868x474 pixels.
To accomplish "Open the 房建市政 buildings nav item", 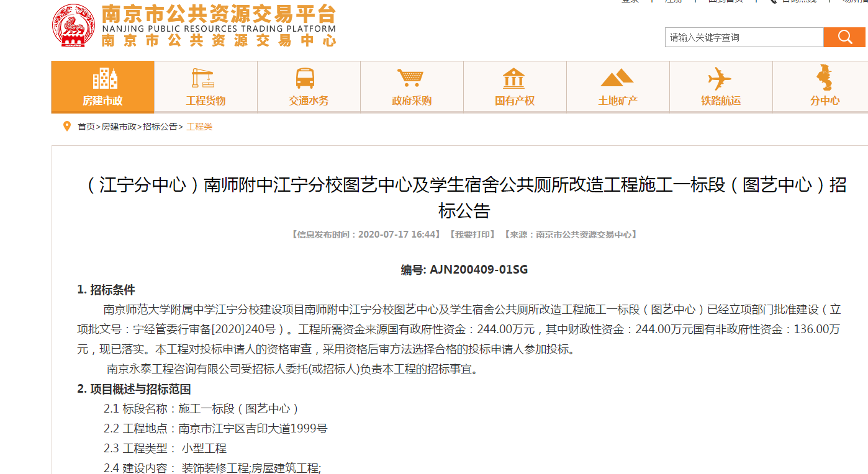I will click(x=102, y=86).
